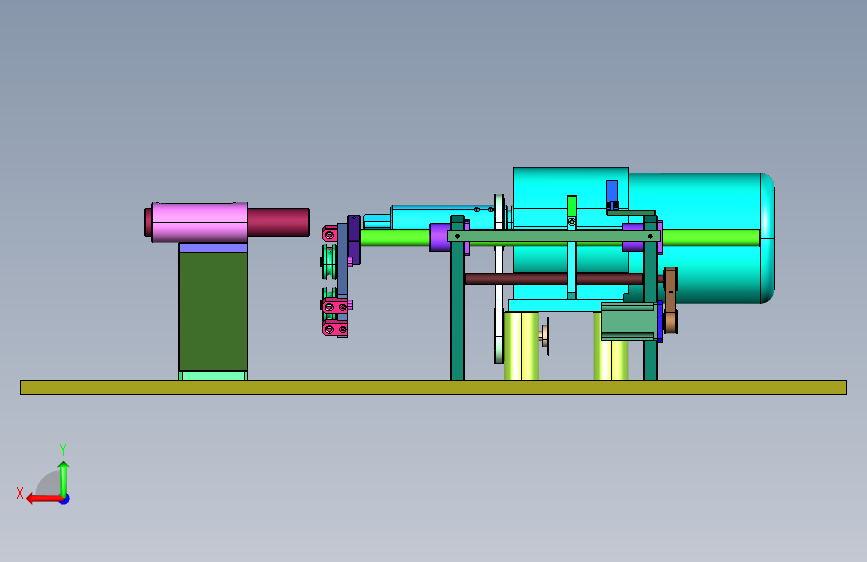Select the bottom pink clamp on the bracket
The image size is (867, 562).
(335, 330)
